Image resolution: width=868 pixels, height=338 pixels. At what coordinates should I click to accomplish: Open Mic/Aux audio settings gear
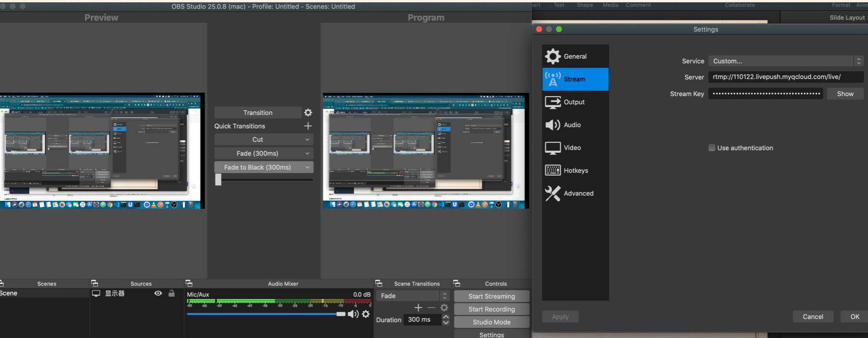tap(366, 314)
